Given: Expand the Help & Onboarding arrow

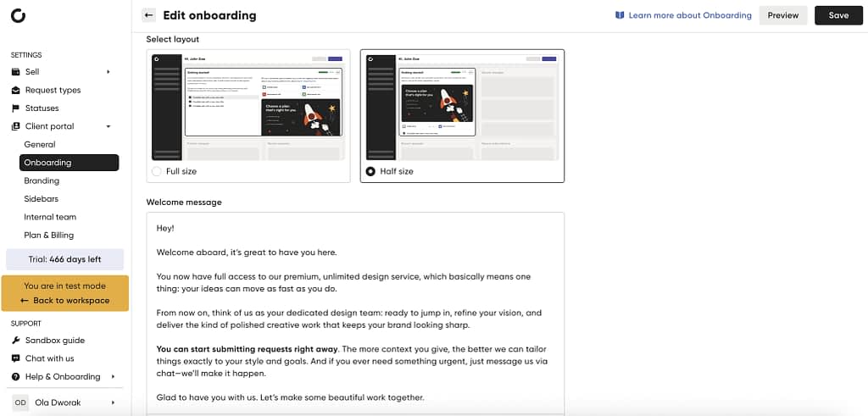Looking at the screenshot, I should point(113,377).
